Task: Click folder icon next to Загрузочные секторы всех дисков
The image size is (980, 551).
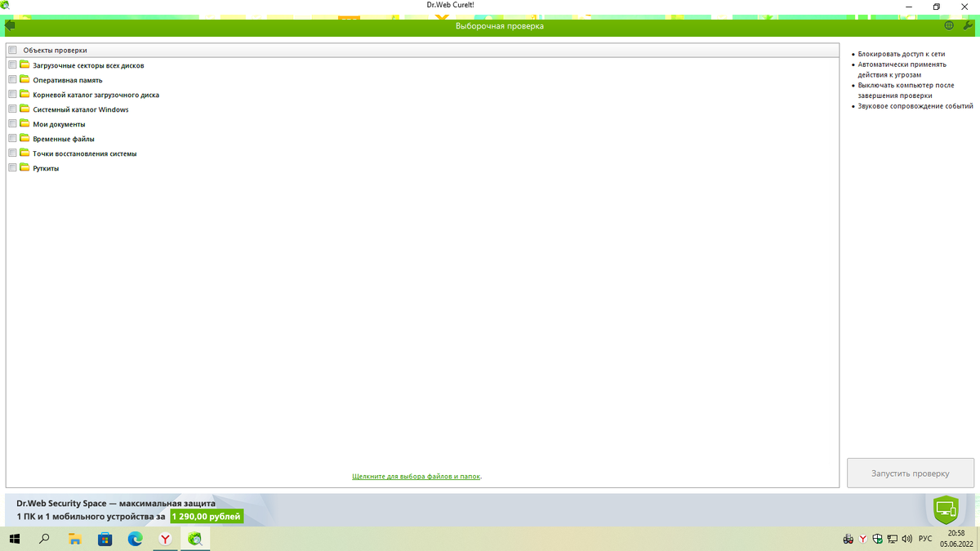Action: pos(24,64)
